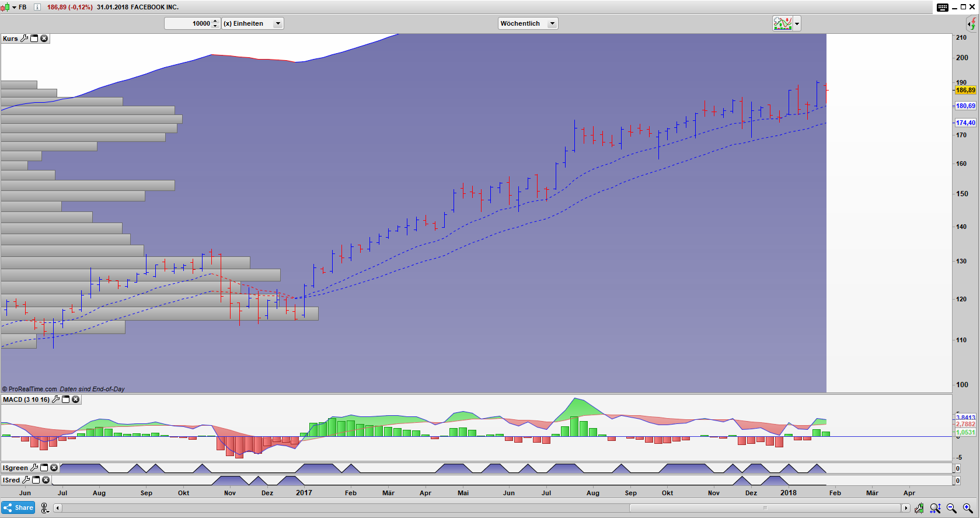Click the zoom in magnifier icon
The width and height of the screenshot is (980, 518).
[x=968, y=508]
